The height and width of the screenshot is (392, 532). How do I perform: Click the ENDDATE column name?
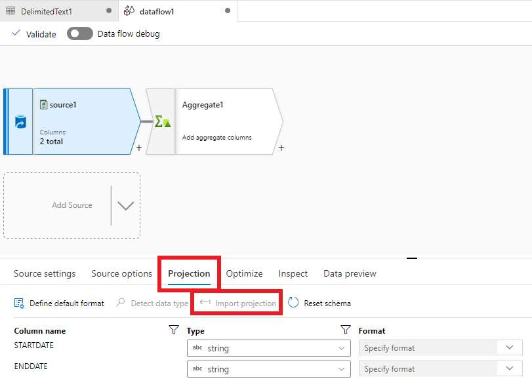31,366
